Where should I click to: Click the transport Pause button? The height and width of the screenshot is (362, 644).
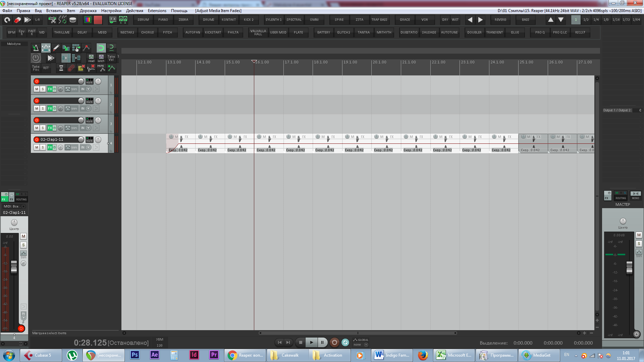click(x=322, y=342)
